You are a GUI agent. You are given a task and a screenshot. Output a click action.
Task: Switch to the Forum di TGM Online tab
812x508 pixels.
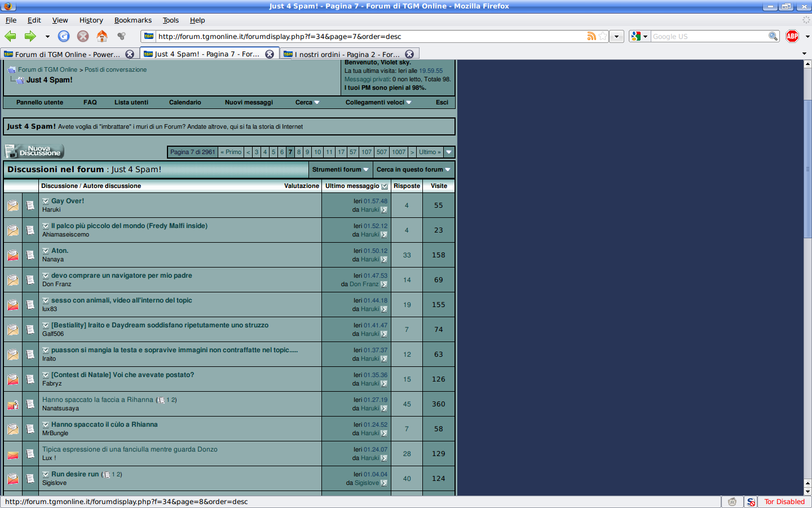coord(69,54)
